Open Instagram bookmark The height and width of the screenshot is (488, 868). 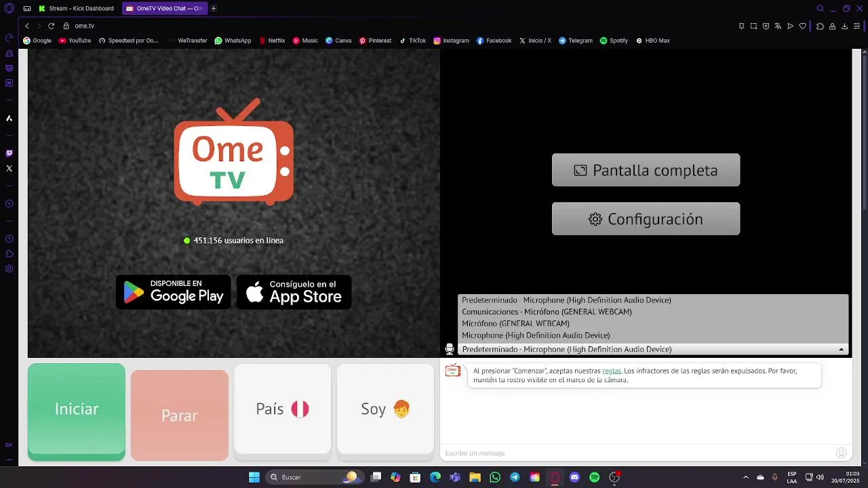point(452,41)
